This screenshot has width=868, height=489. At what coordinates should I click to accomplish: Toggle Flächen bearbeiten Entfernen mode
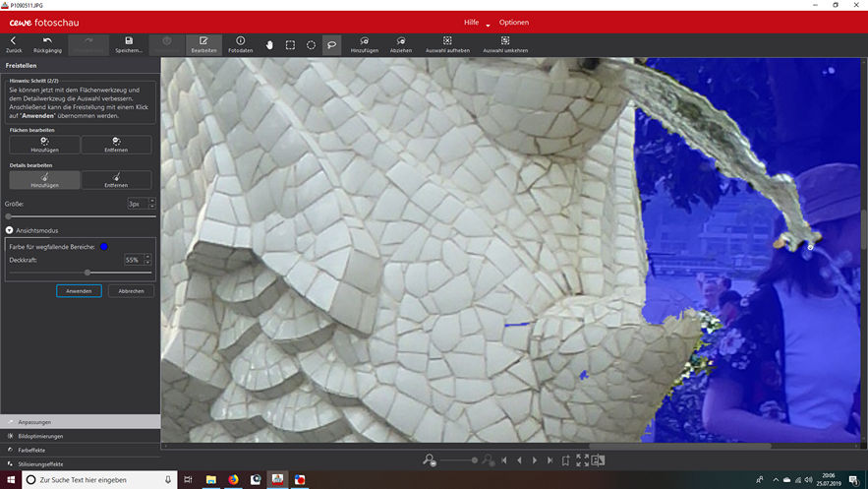[116, 145]
